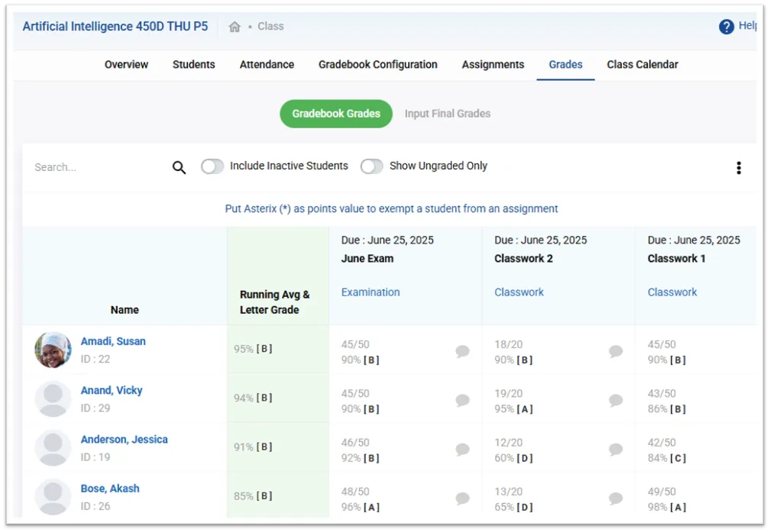Image resolution: width=770 pixels, height=532 pixels.
Task: Click Anderson, Jessica June Exam score 46/50
Action: click(x=355, y=443)
